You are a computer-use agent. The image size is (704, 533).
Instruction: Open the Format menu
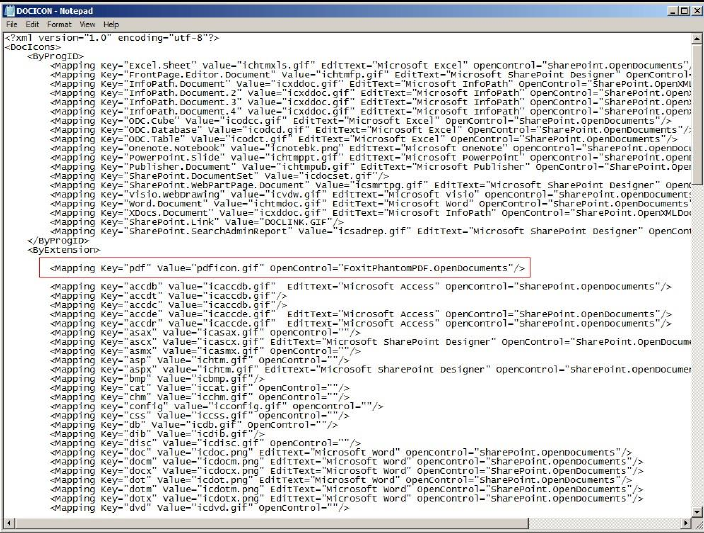[59, 24]
